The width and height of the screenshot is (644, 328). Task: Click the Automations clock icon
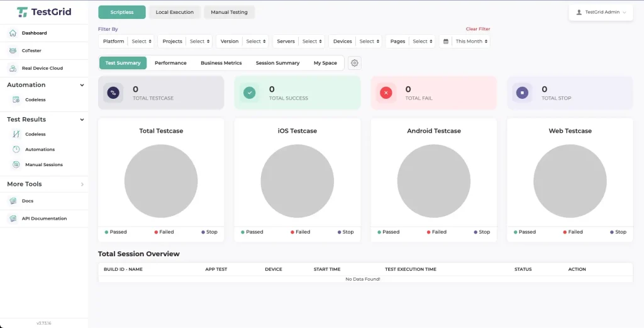(16, 149)
